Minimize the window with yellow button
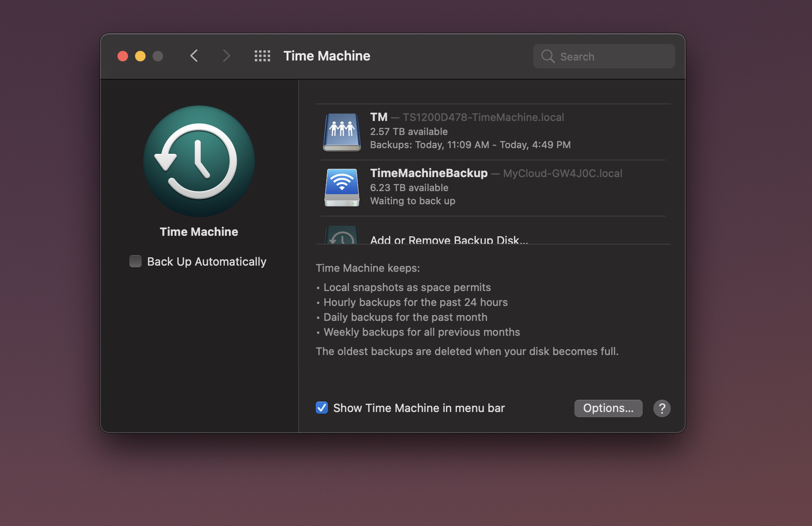Image resolution: width=812 pixels, height=526 pixels. click(140, 56)
